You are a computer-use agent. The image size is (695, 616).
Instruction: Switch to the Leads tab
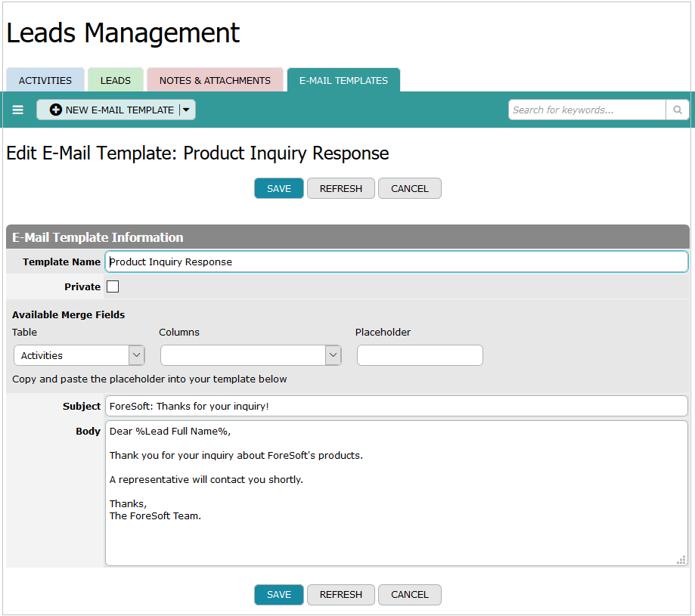coord(115,80)
